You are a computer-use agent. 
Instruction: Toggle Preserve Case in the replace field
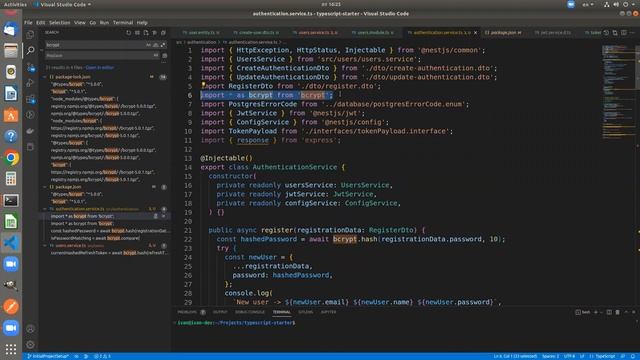coord(156,55)
